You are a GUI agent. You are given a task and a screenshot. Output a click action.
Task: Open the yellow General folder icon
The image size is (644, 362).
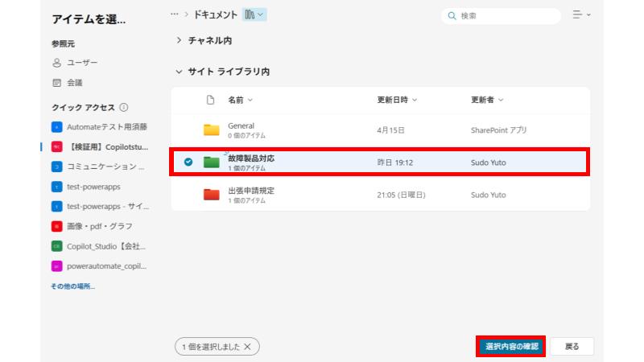212,130
